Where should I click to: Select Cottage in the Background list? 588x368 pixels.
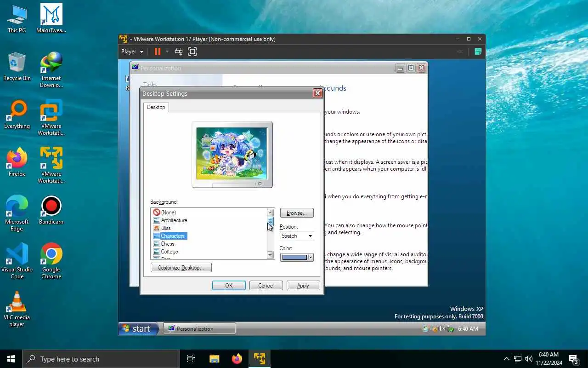(169, 252)
